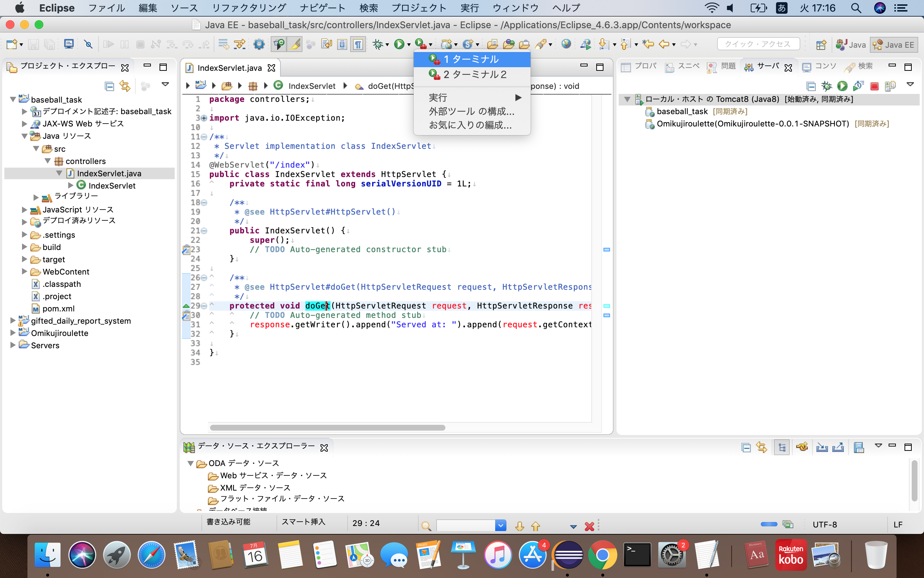The image size is (924, 578).
Task: Collapse the controllers package node
Action: (x=48, y=161)
